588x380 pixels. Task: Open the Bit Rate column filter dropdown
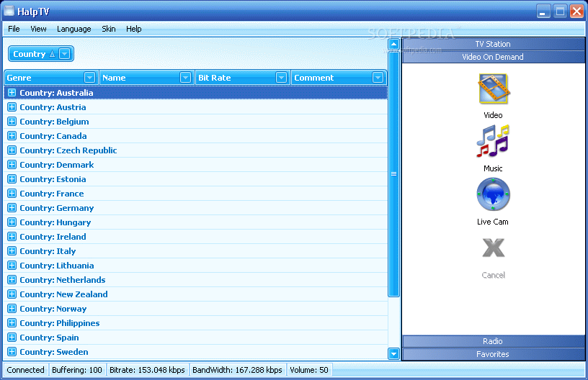pyautogui.click(x=281, y=78)
